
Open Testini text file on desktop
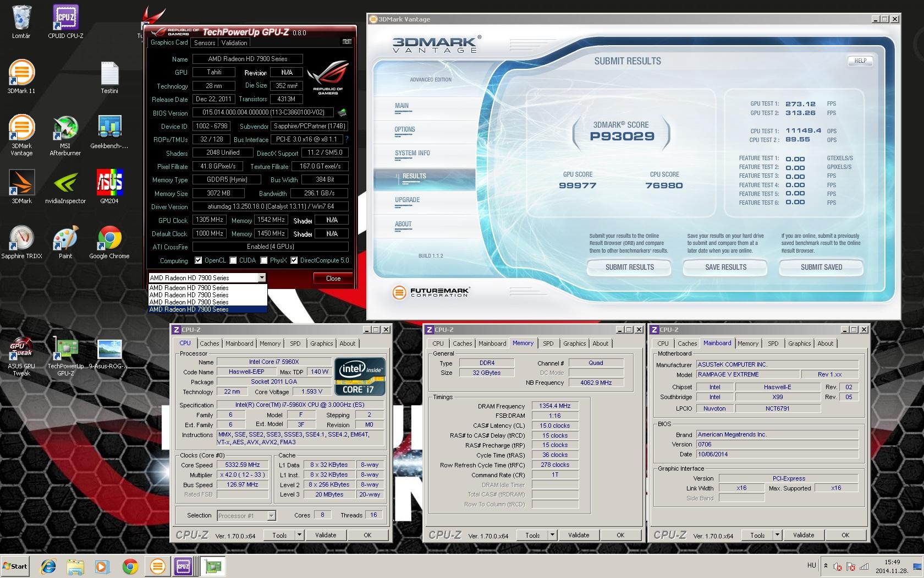pos(109,77)
